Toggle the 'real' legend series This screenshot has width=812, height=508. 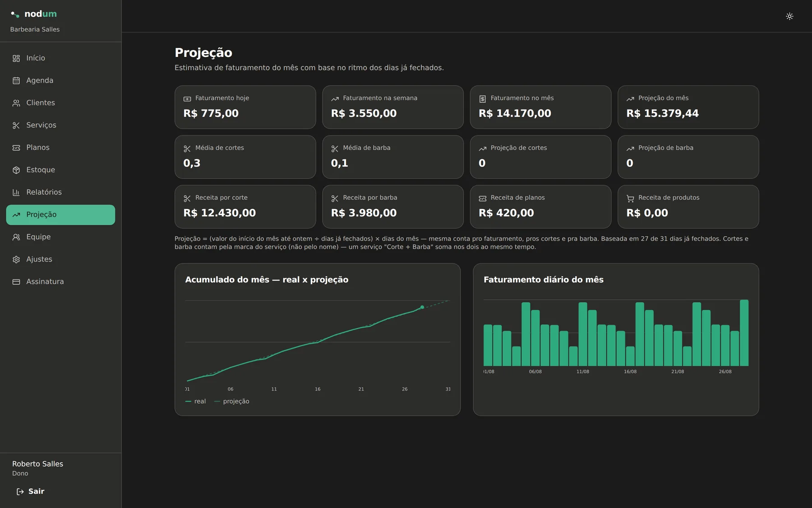pyautogui.click(x=195, y=401)
